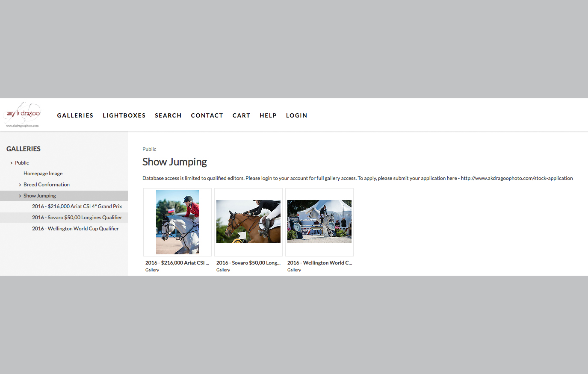The image size is (588, 374).
Task: Open the Contact page
Action: 207,115
